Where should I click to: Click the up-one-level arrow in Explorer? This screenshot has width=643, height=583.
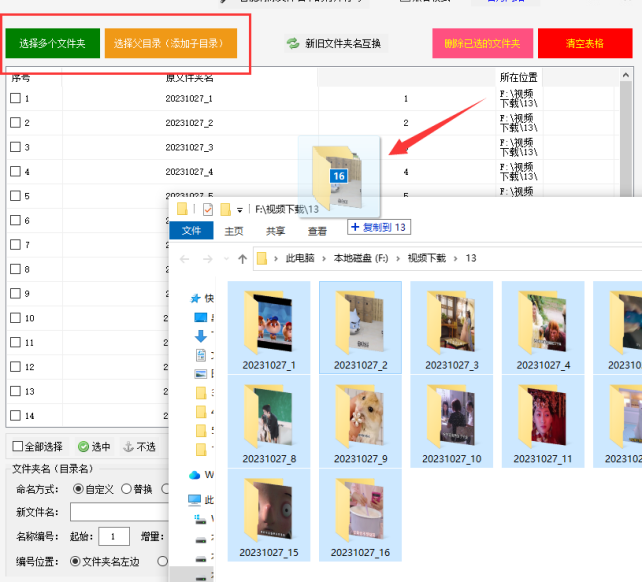242,259
